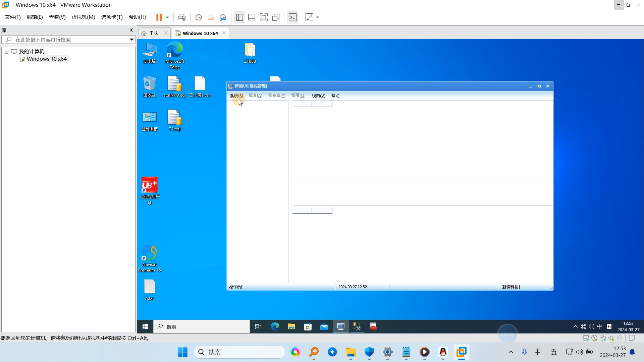Select Windows 10 x64 in library tree

click(x=47, y=59)
